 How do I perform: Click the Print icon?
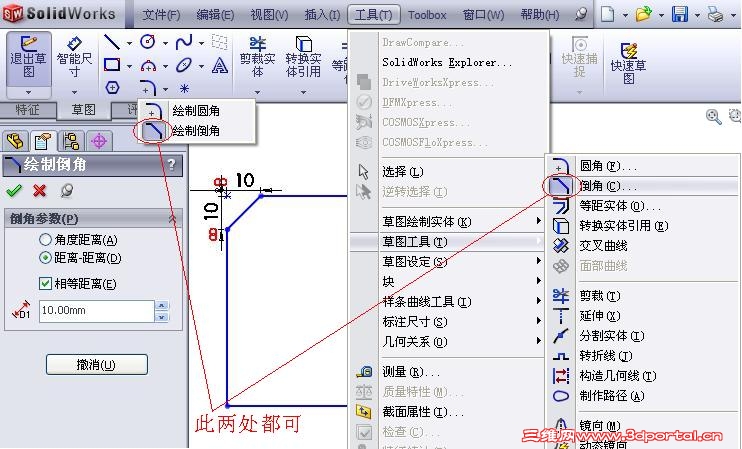point(716,14)
